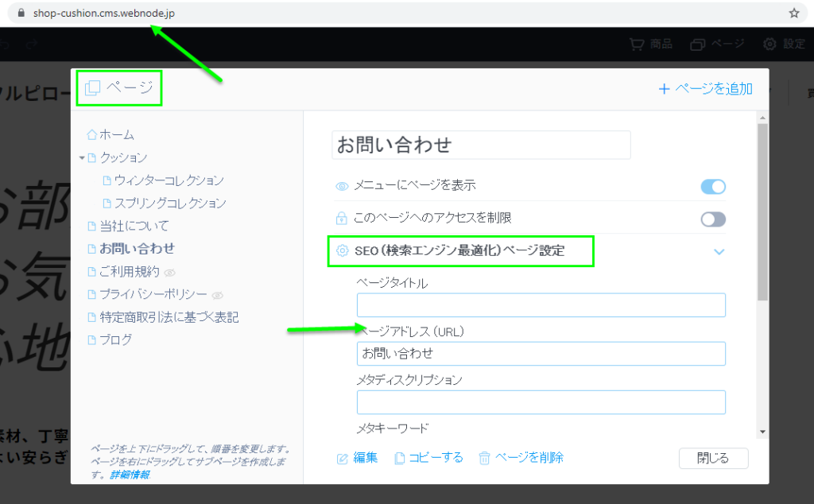814x504 pixels.
Task: Select ご利用規約 page in the list
Action: pos(130,272)
